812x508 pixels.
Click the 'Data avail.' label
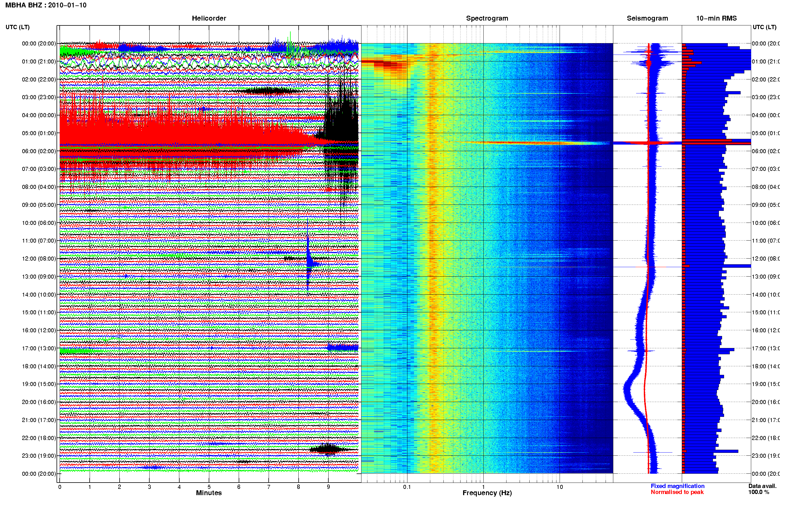(762, 486)
